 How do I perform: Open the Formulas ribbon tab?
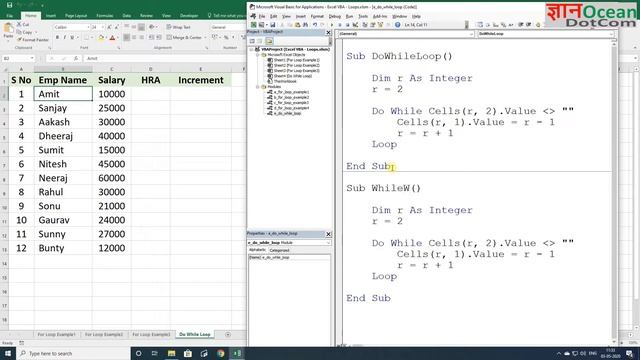(104, 16)
